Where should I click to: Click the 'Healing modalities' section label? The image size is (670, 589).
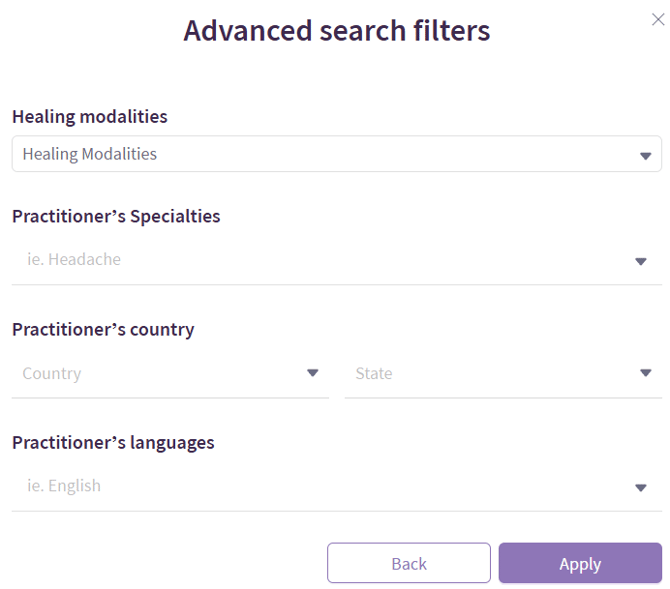(x=90, y=117)
